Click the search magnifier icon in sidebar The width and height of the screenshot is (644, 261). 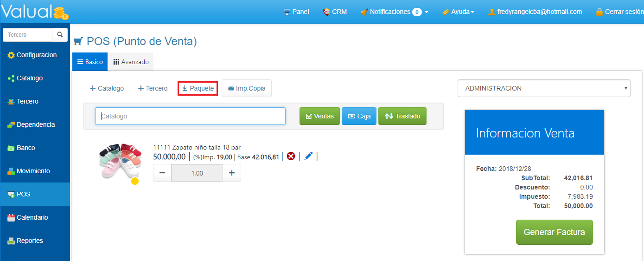click(x=60, y=35)
